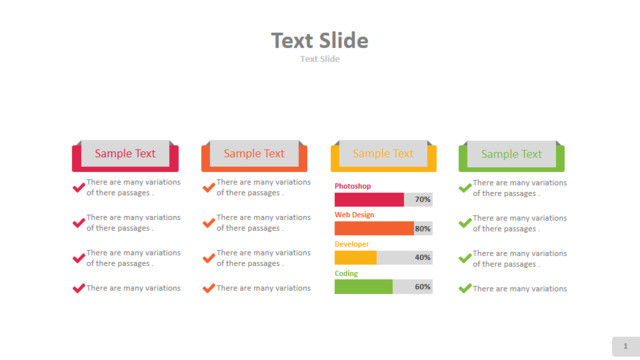The height and width of the screenshot is (360, 640).
Task: Click the Coding 60% green bar
Action: pyautogui.click(x=383, y=287)
